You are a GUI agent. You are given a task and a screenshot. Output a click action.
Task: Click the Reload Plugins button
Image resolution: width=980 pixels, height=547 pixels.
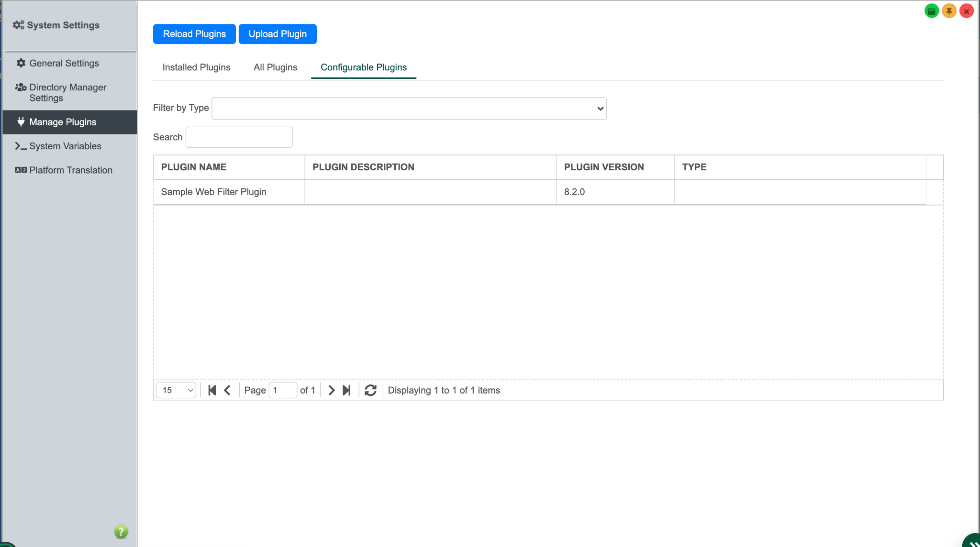coord(194,34)
